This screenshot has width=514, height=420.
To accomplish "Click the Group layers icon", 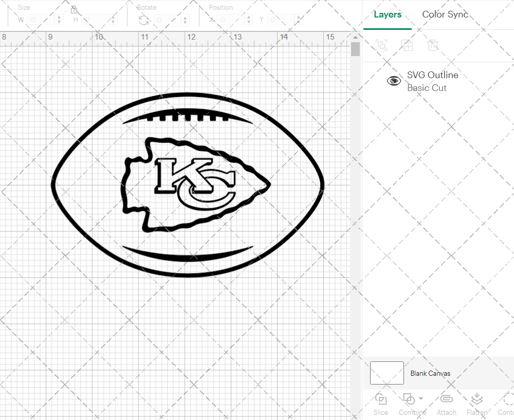I will point(381,45).
